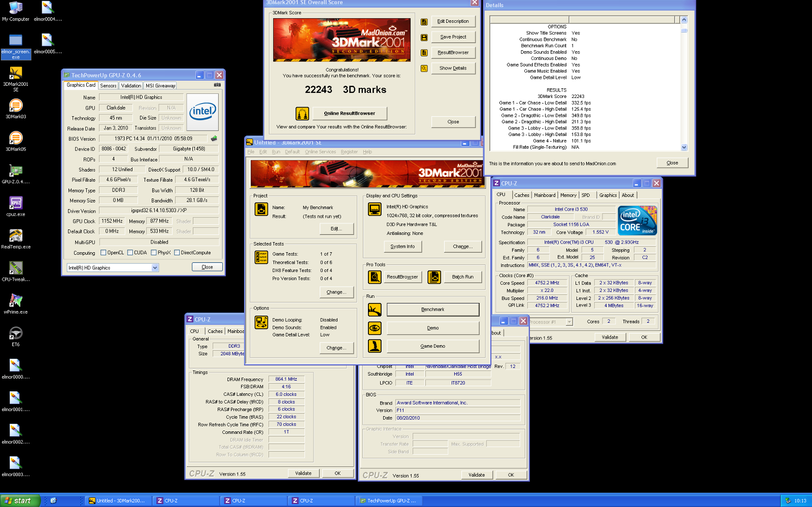Click Change button in Display settings
The height and width of the screenshot is (507, 812).
click(463, 247)
